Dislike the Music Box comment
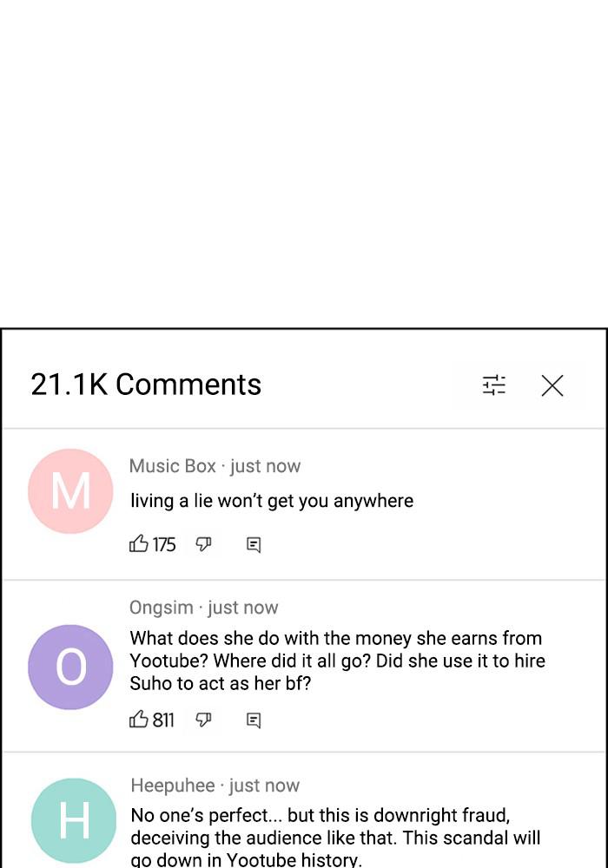Image resolution: width=608 pixels, height=868 pixels. pos(203,544)
